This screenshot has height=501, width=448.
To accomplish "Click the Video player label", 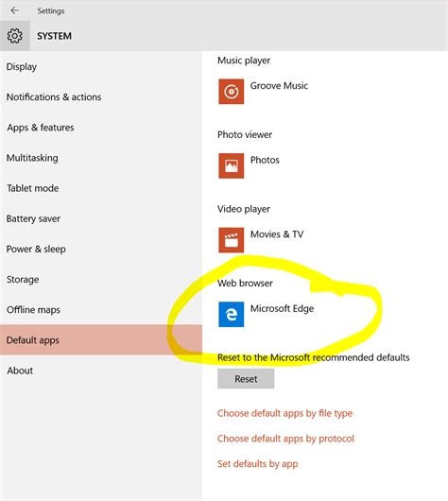I will 244,209.
